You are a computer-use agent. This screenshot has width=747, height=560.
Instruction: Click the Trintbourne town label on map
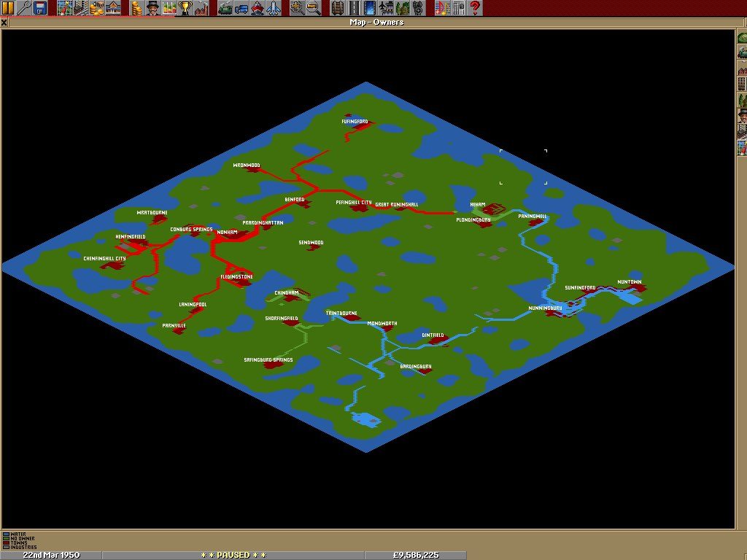(341, 314)
